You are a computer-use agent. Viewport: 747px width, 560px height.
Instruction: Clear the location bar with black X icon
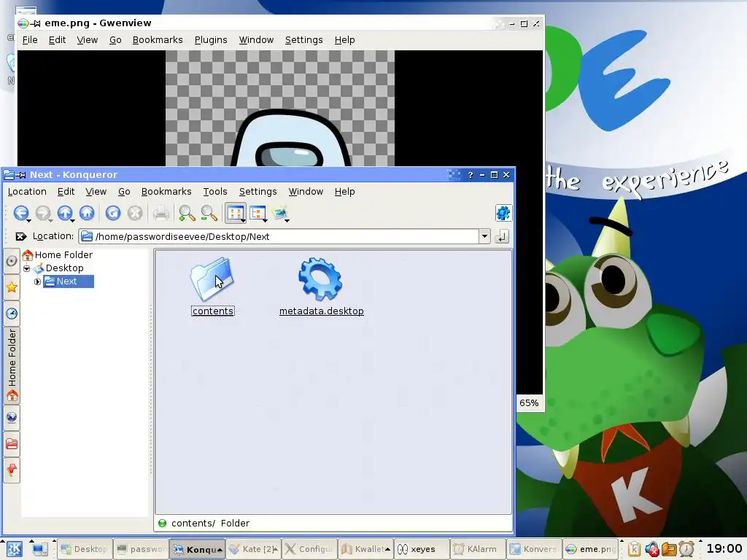pyautogui.click(x=20, y=236)
